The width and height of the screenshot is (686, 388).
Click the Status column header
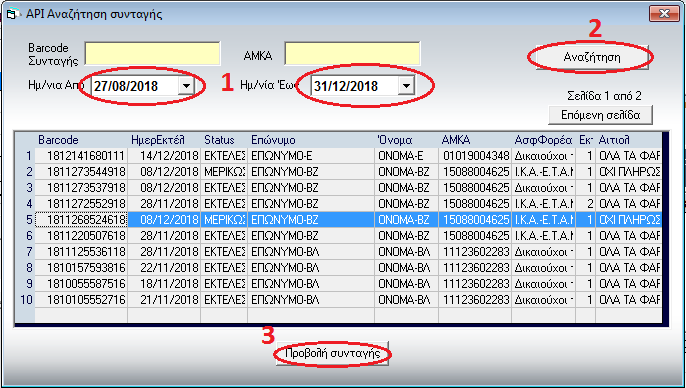click(x=224, y=140)
